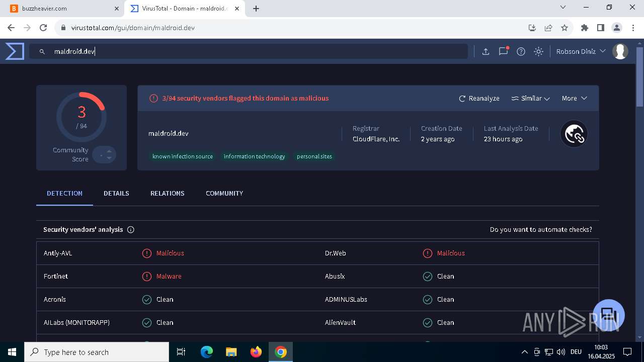Click the Reanalyze button
The width and height of the screenshot is (644, 362).
click(x=479, y=99)
